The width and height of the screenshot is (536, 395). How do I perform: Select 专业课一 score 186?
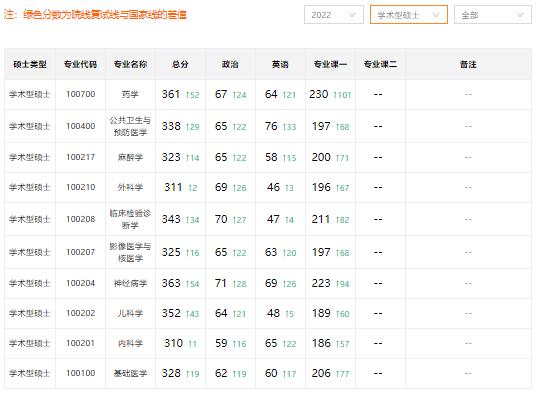click(321, 343)
